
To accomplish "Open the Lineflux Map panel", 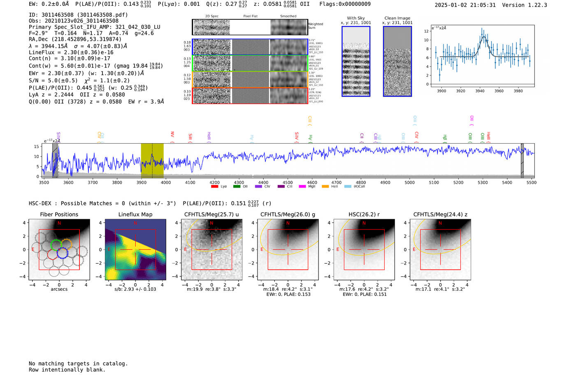I will click(135, 250).
